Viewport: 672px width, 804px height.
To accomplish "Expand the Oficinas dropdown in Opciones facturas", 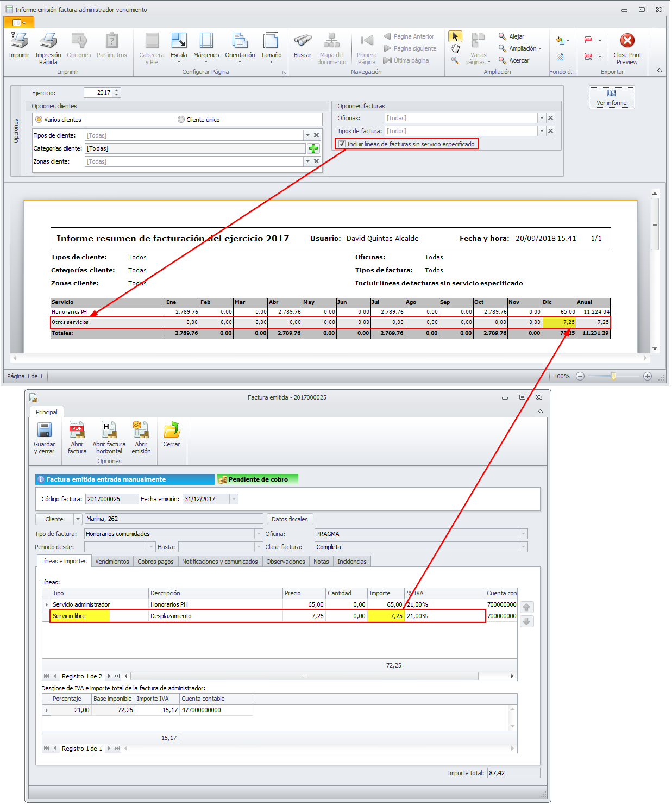I will (x=542, y=118).
